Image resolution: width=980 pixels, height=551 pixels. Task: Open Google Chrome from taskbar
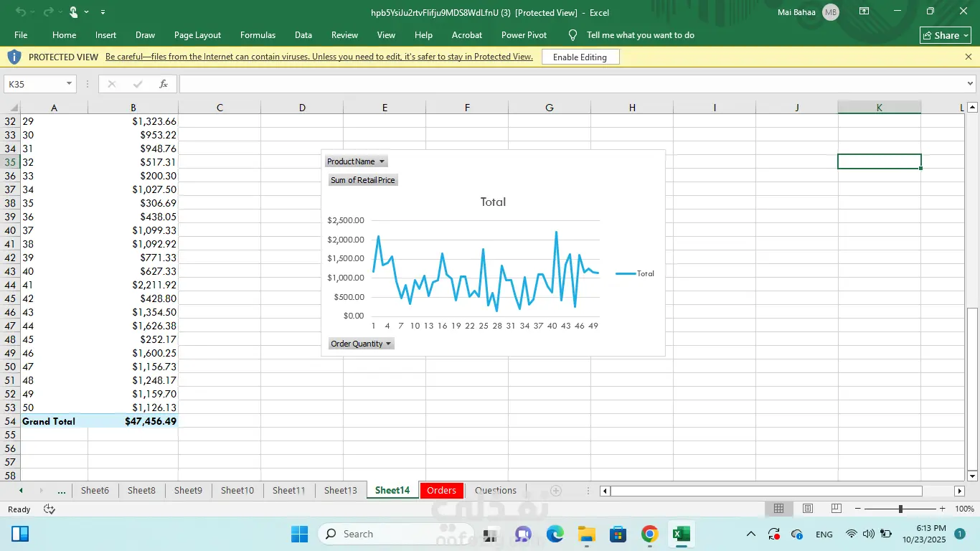[649, 534]
